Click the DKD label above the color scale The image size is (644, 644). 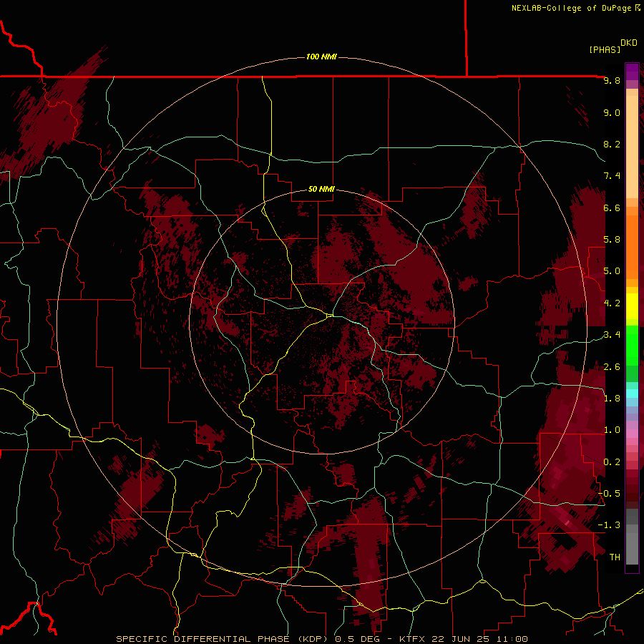pos(629,43)
